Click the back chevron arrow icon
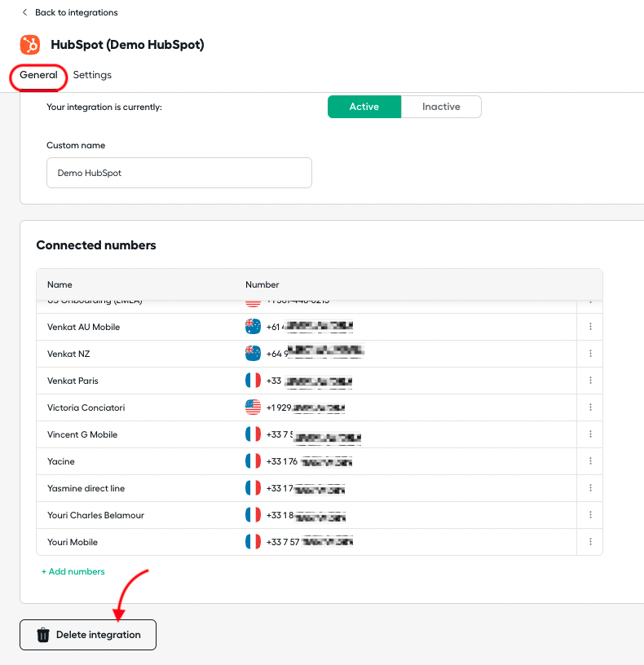 (x=24, y=12)
